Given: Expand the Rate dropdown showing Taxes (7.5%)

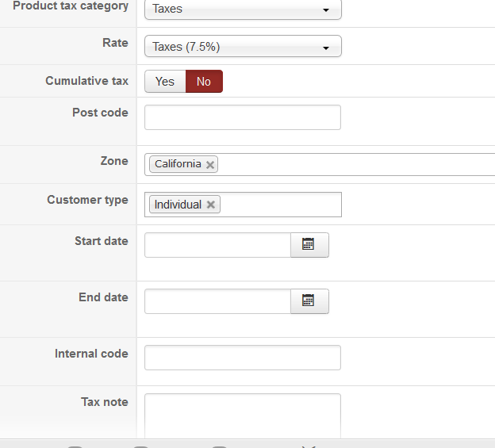Looking at the screenshot, I should coord(243,47).
